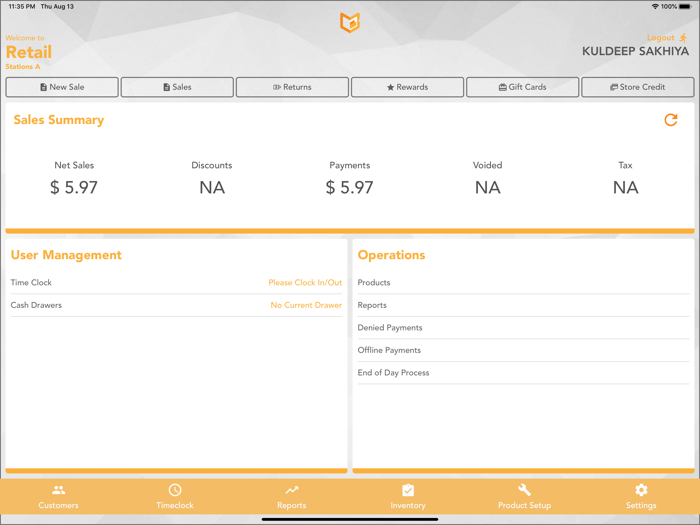Start a New Sale
700x525 pixels.
pyautogui.click(x=62, y=87)
